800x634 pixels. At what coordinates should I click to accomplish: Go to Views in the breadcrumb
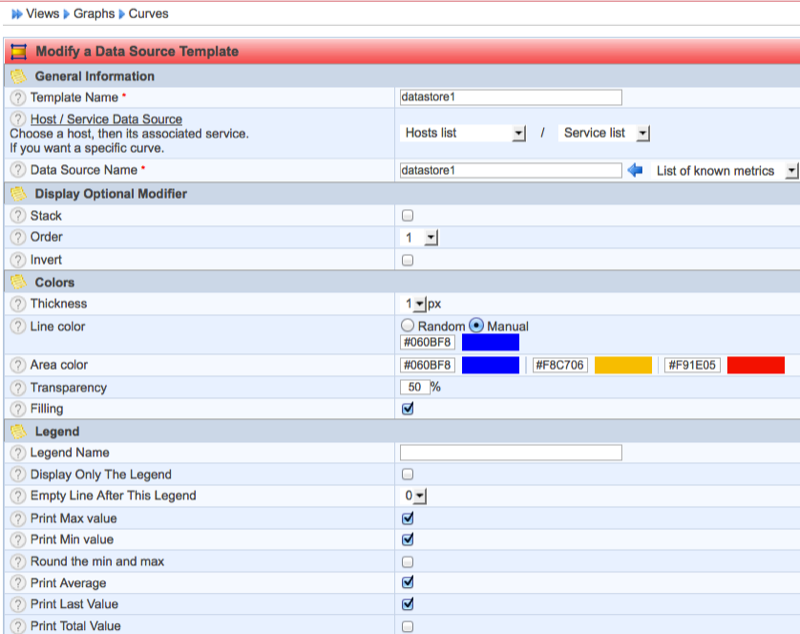coord(42,14)
